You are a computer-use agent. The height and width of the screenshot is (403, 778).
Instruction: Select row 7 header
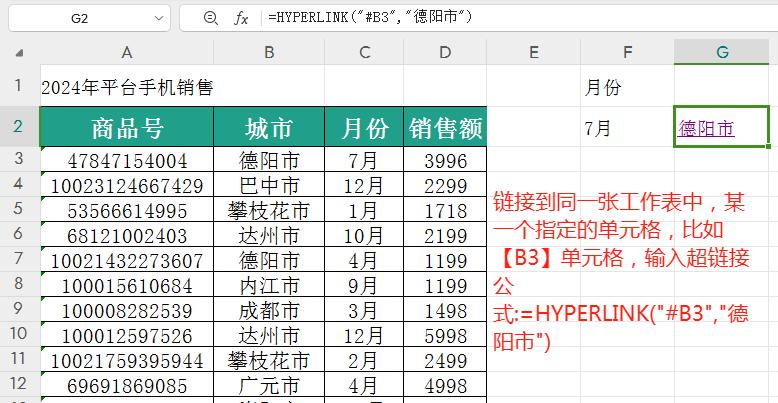tap(19, 259)
